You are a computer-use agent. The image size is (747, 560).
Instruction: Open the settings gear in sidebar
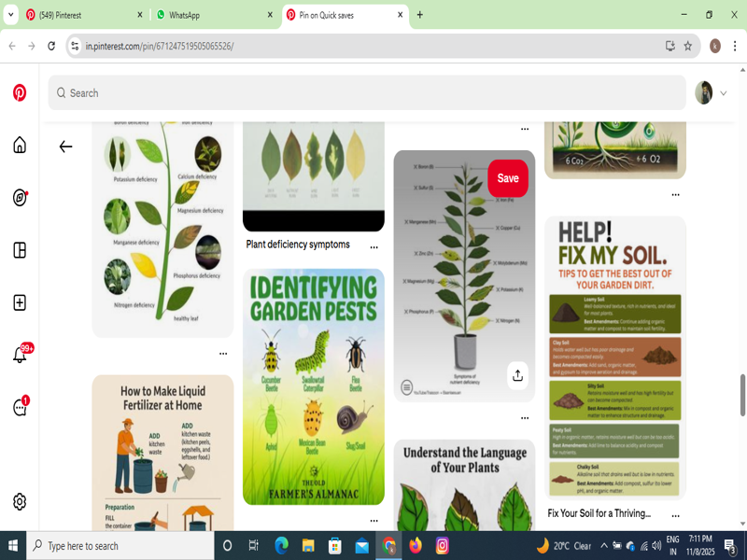coord(20,501)
